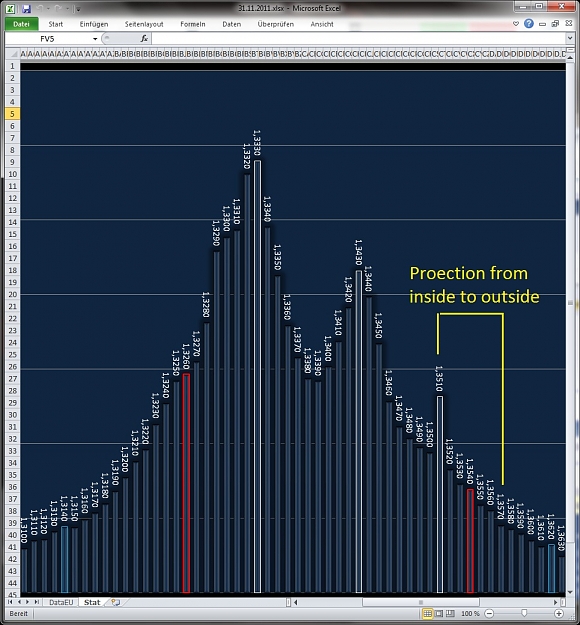Open the Help question mark icon
This screenshot has height=625, width=580.
(x=529, y=24)
